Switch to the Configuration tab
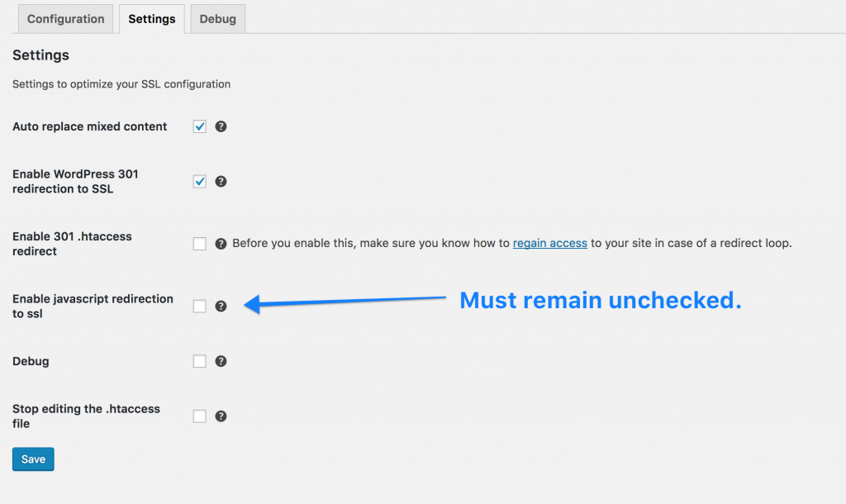The height and width of the screenshot is (504, 846). [65, 18]
